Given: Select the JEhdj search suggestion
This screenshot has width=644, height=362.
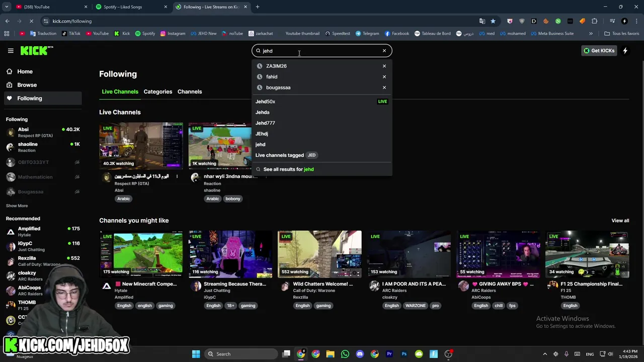Looking at the screenshot, I should point(321,134).
